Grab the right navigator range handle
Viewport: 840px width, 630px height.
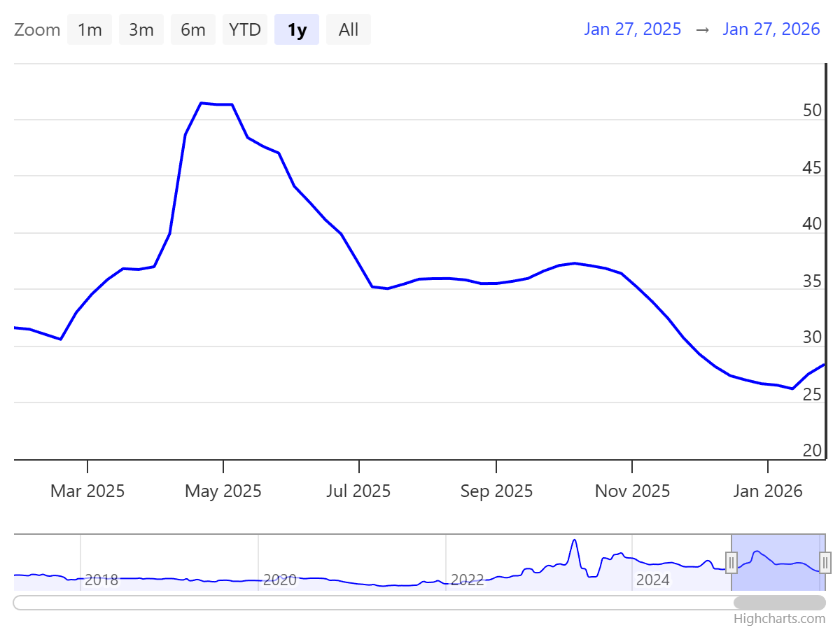tap(825, 562)
